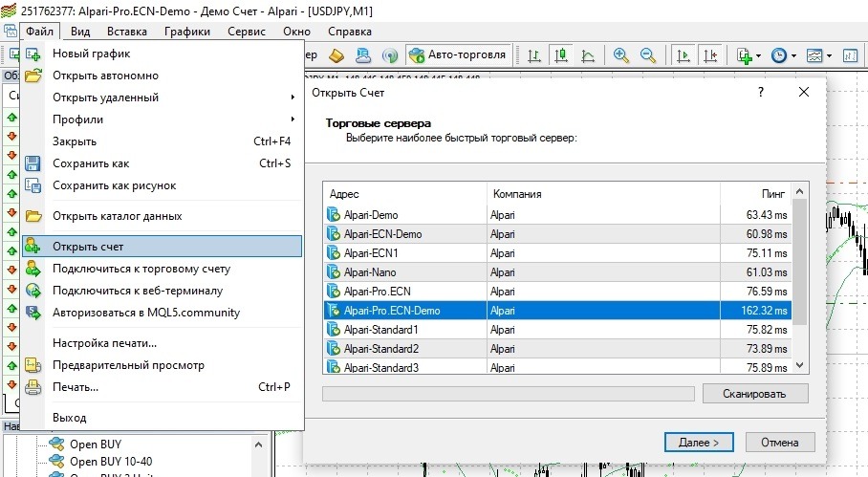The image size is (868, 477).
Task: Click the dialog help question mark
Action: coord(761,93)
